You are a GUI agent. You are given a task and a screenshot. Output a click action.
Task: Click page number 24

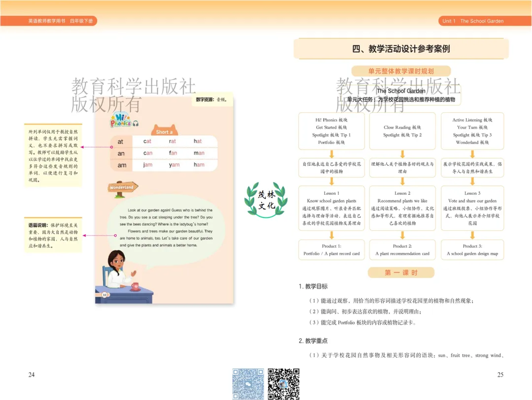point(31,374)
